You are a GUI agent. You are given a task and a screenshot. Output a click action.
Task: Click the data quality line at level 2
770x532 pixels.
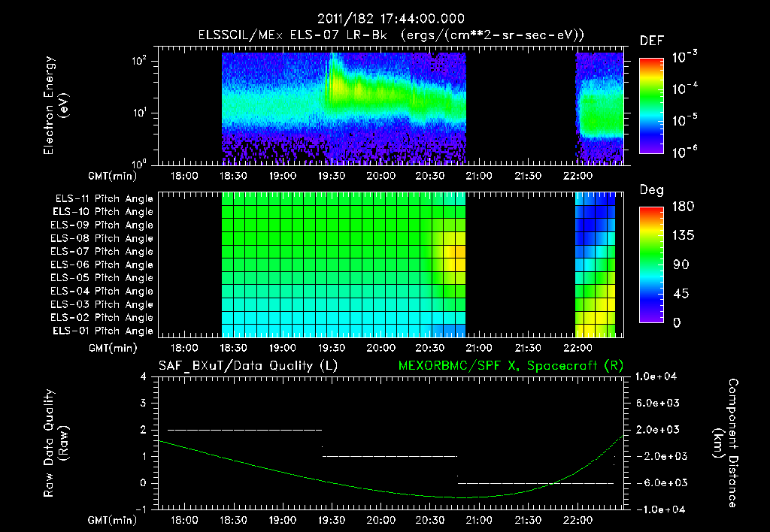[244, 430]
